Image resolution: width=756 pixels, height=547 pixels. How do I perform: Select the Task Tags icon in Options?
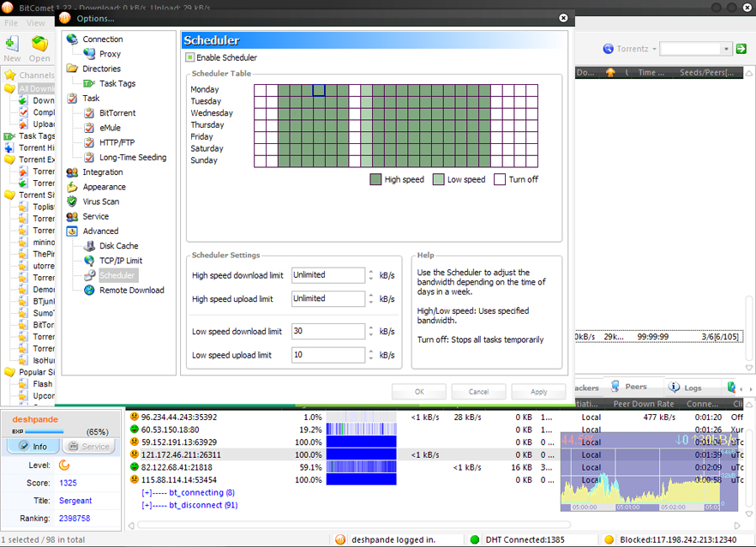click(89, 83)
